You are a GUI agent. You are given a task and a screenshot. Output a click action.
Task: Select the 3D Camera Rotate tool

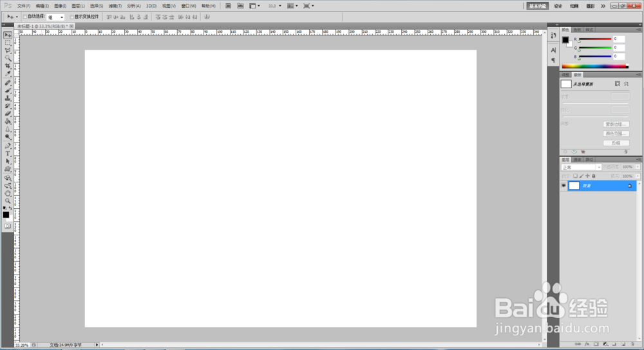[x=7, y=186]
